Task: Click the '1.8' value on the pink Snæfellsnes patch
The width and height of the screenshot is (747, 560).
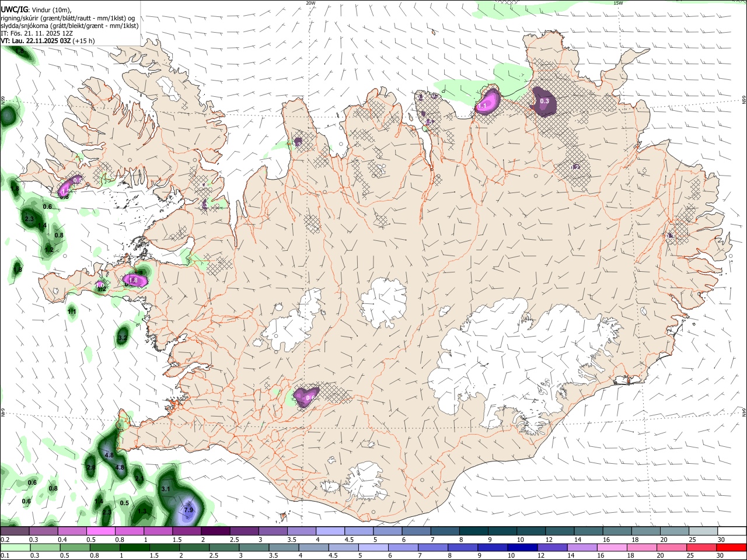Action: click(133, 280)
